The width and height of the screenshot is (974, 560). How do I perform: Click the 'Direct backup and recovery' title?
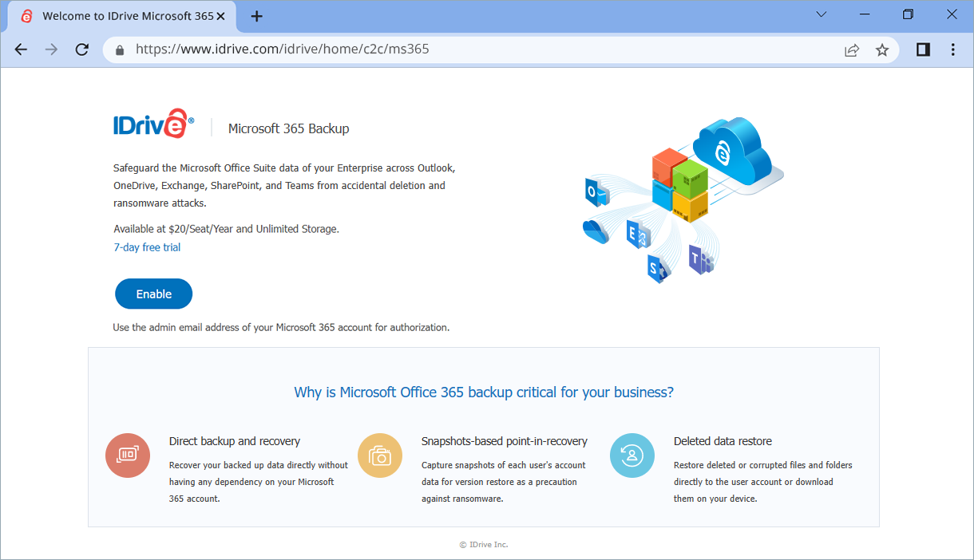[x=235, y=441]
